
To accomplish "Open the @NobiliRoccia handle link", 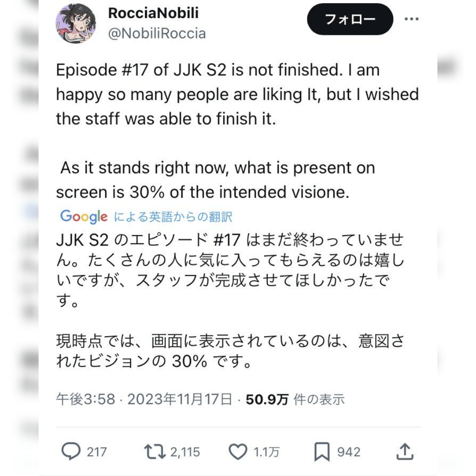I will pyautogui.click(x=157, y=33).
